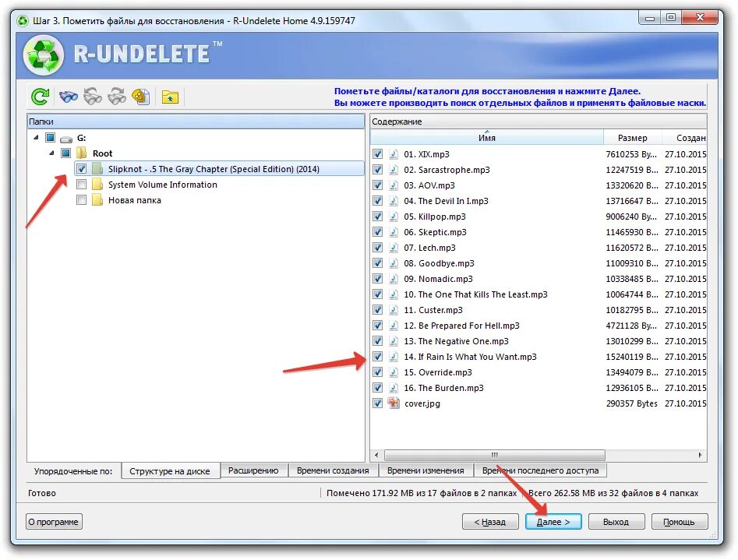
Task: Collapse the Root tree node
Action: pyautogui.click(x=51, y=153)
